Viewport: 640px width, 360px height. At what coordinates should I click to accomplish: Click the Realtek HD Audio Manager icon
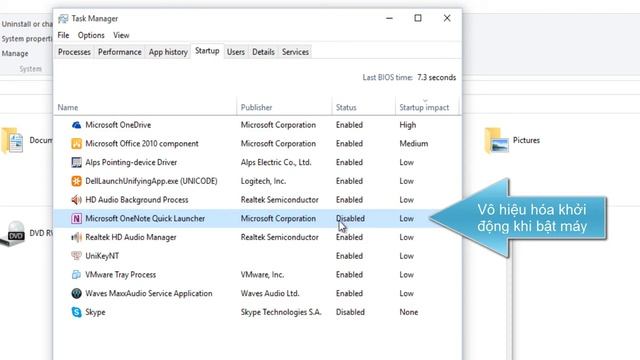click(x=76, y=237)
